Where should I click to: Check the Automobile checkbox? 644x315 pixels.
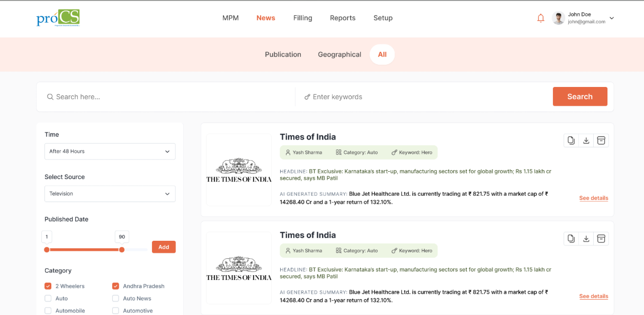[48, 311]
